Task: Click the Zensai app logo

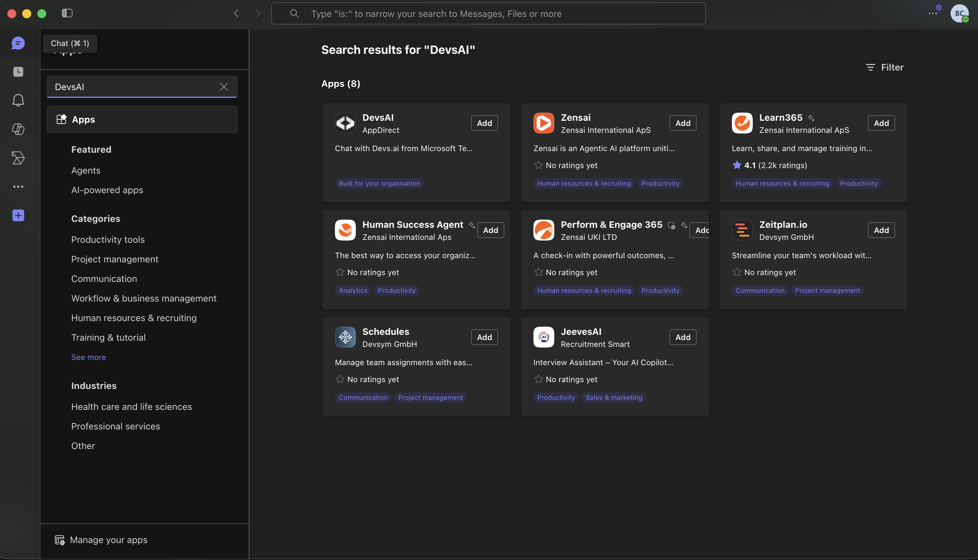Action: (544, 123)
